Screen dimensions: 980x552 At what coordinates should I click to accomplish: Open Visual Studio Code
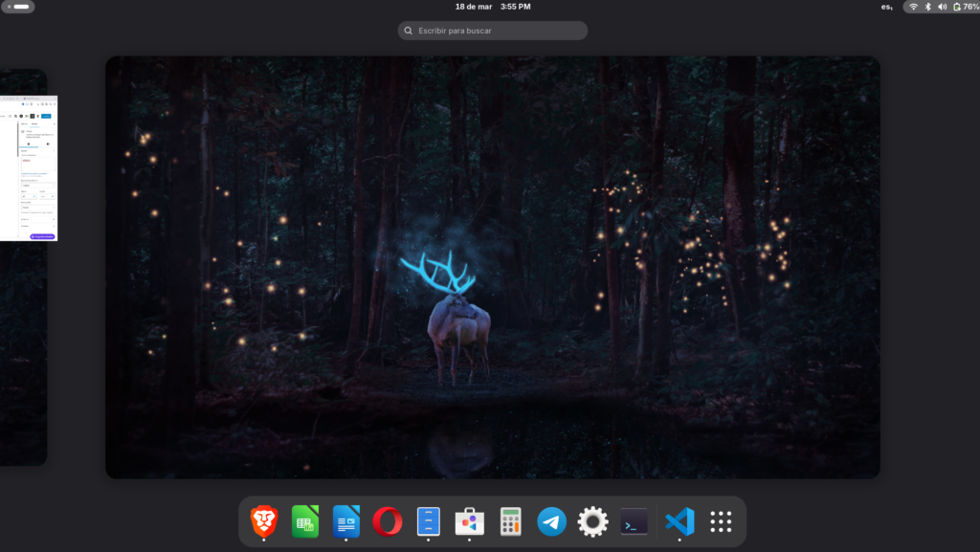pyautogui.click(x=679, y=522)
